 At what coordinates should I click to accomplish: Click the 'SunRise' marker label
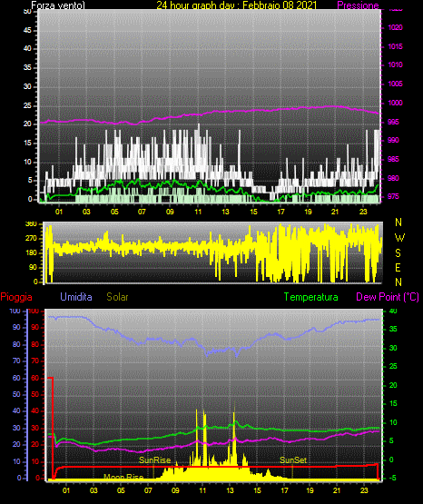[155, 460]
